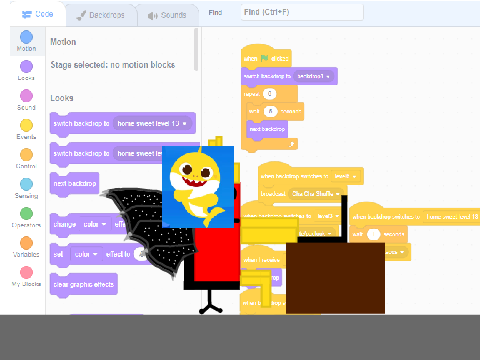This screenshot has width=480, height=360.
Task: Expand the home sweet level 13 backdrop dropdown
Action: (152, 123)
